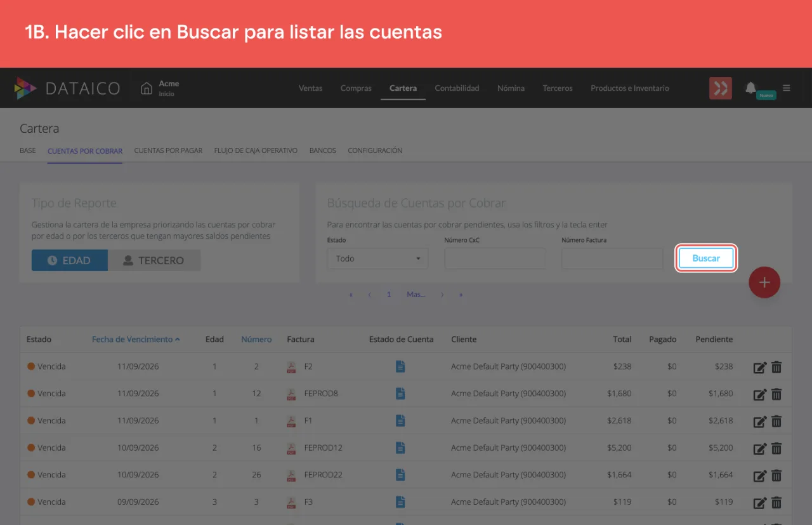Viewport: 812px width, 525px height.
Task: Delete the FEPROD12 receivable row
Action: (776, 448)
